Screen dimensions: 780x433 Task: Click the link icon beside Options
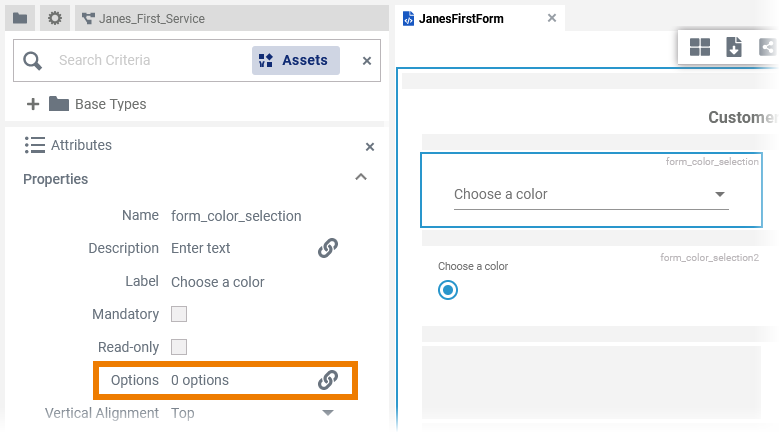click(328, 380)
